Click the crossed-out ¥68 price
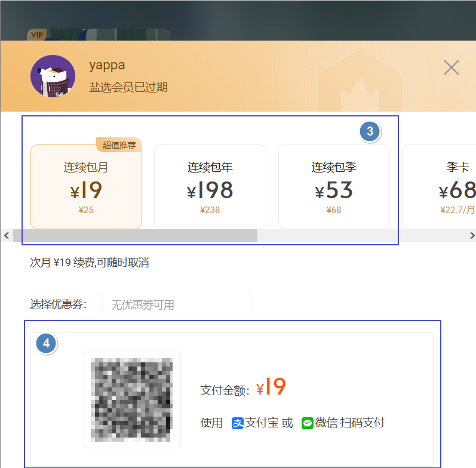Screen dimensions: 476x468 tap(334, 210)
